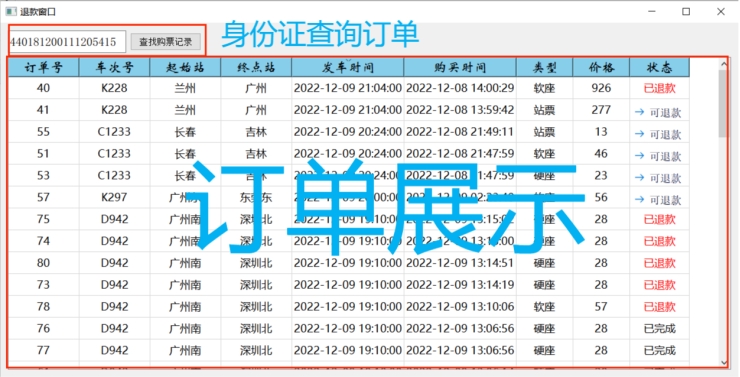Image resolution: width=740 pixels, height=377 pixels.
Task: Click the 价格 column header
Action: (x=601, y=67)
